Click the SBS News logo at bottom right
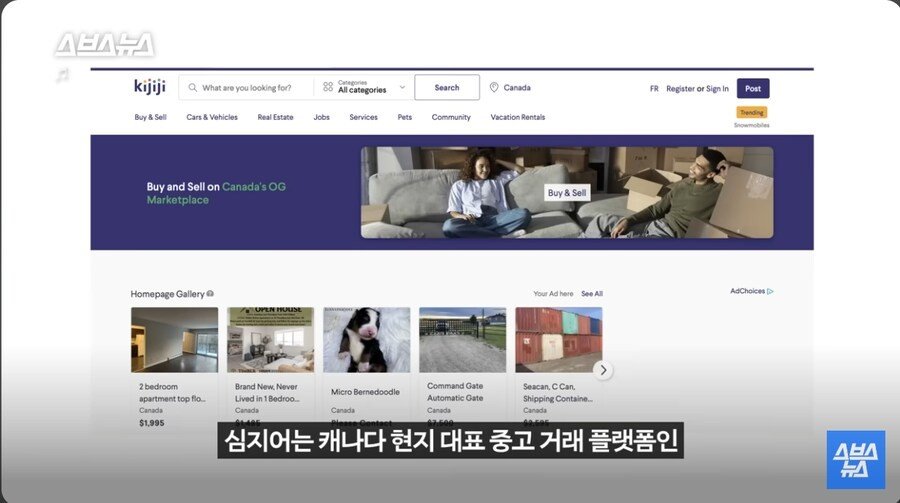Screen dimensions: 900x503 [856, 460]
